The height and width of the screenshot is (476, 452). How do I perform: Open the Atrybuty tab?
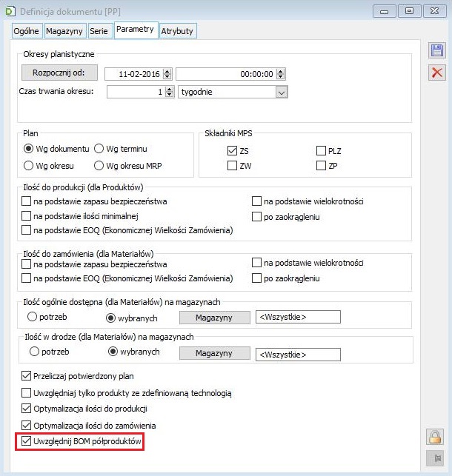click(x=178, y=31)
